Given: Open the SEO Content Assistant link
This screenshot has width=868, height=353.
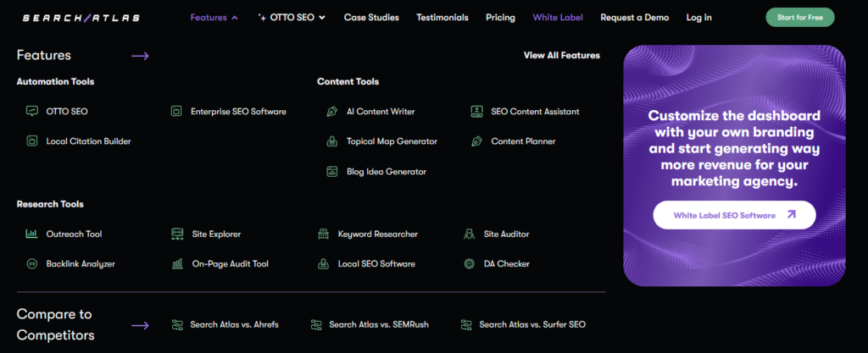Looking at the screenshot, I should click(536, 111).
